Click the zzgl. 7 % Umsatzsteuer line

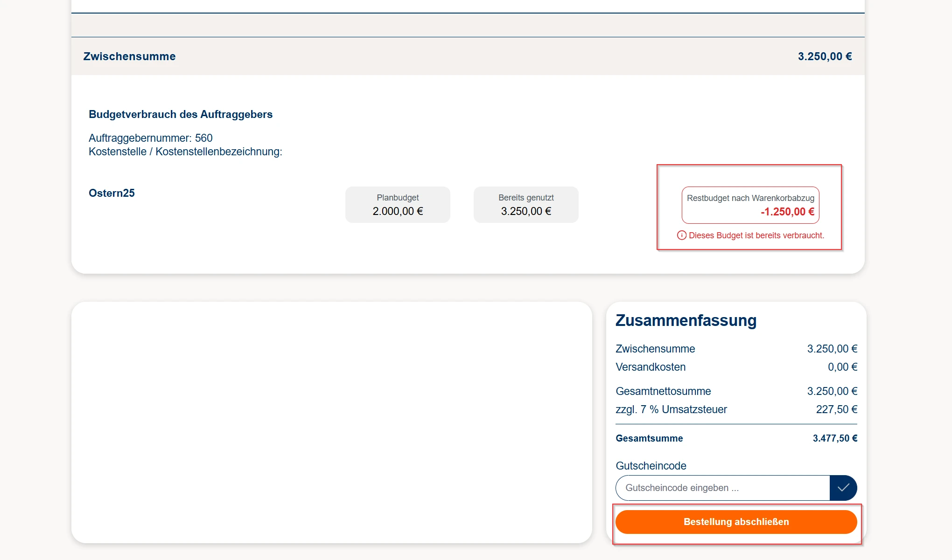point(671,409)
